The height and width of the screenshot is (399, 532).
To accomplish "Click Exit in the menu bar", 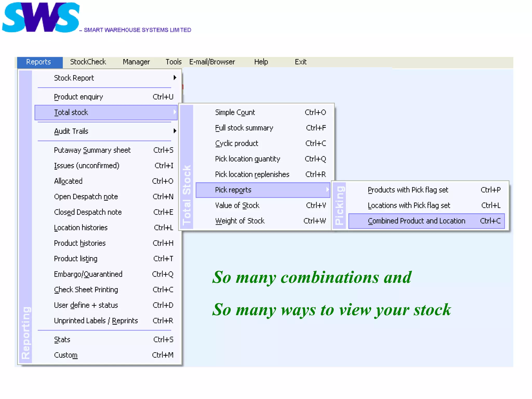I will [301, 62].
